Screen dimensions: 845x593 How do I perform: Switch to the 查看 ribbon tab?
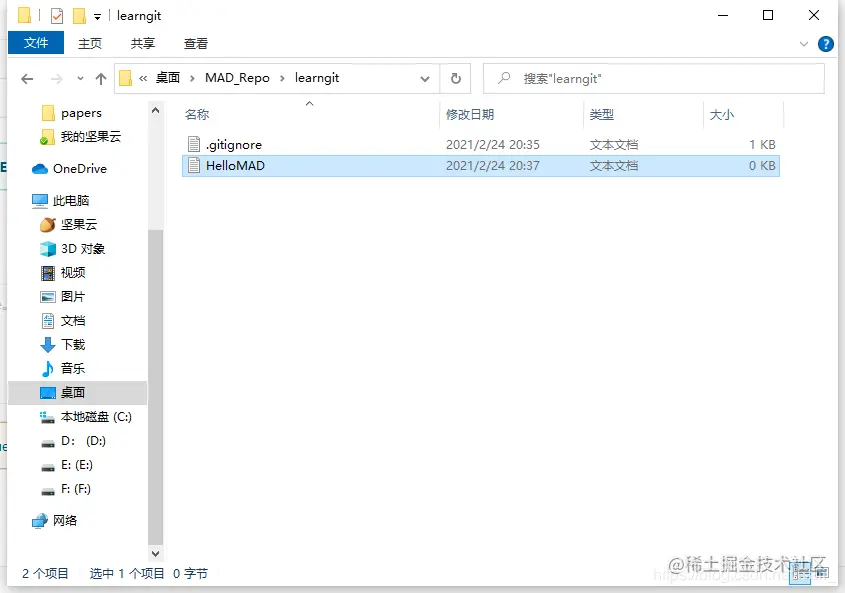point(196,43)
